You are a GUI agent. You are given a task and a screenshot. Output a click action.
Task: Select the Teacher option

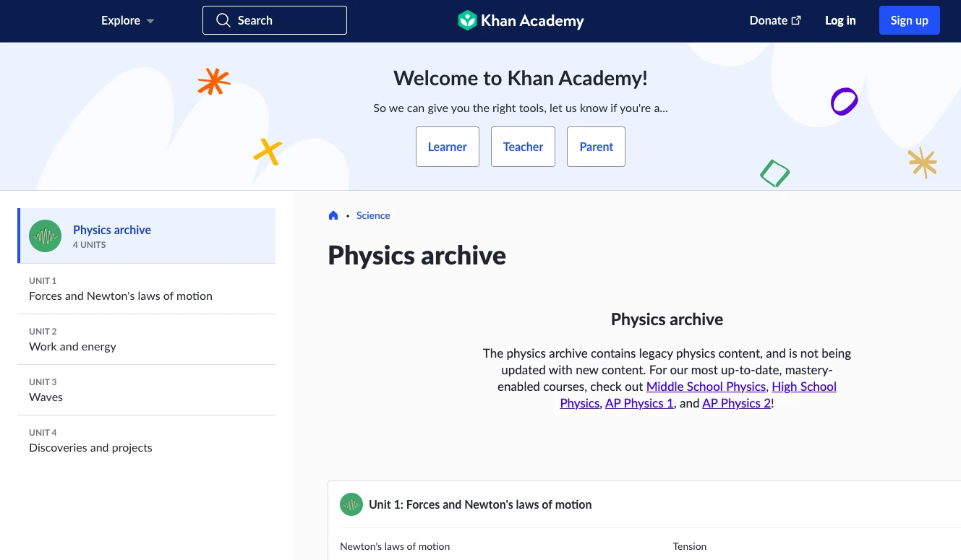click(523, 147)
